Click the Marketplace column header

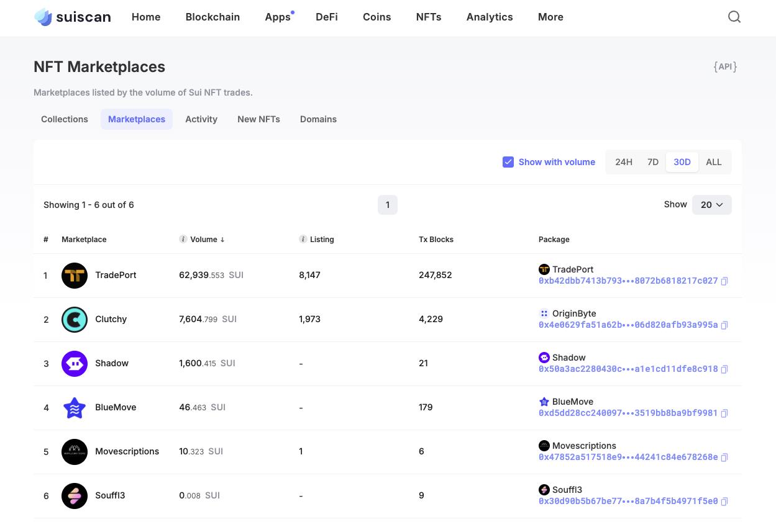click(x=84, y=240)
